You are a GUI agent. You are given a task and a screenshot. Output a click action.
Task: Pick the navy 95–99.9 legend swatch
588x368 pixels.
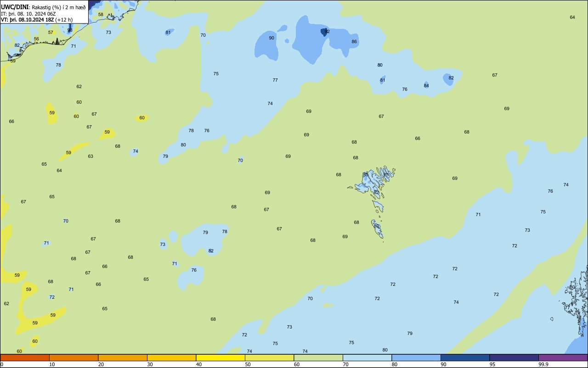coord(514,357)
